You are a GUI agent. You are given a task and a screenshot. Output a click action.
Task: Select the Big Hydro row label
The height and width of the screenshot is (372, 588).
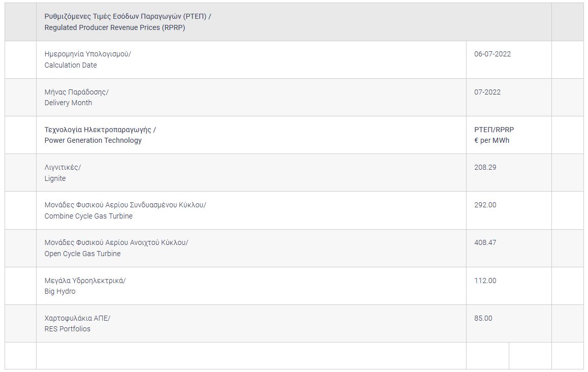click(x=85, y=286)
